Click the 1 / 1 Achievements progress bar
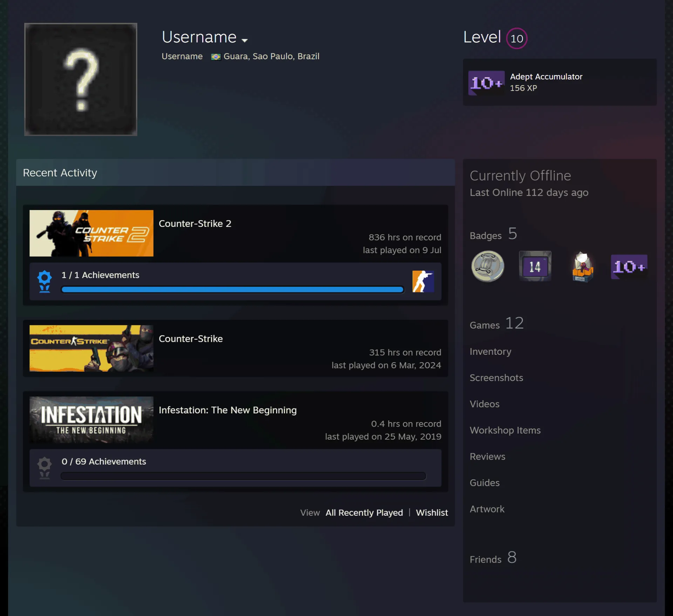This screenshot has height=616, width=673. tap(232, 289)
